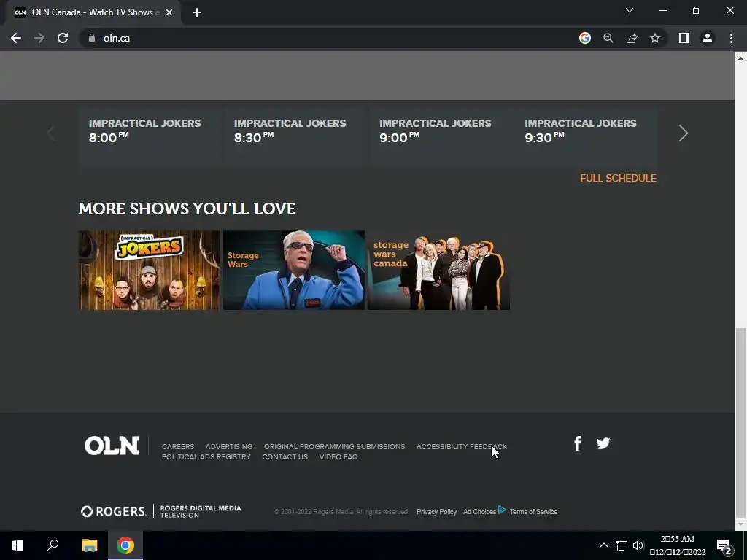
Task: Open the Advertising footer link
Action: pos(228,447)
